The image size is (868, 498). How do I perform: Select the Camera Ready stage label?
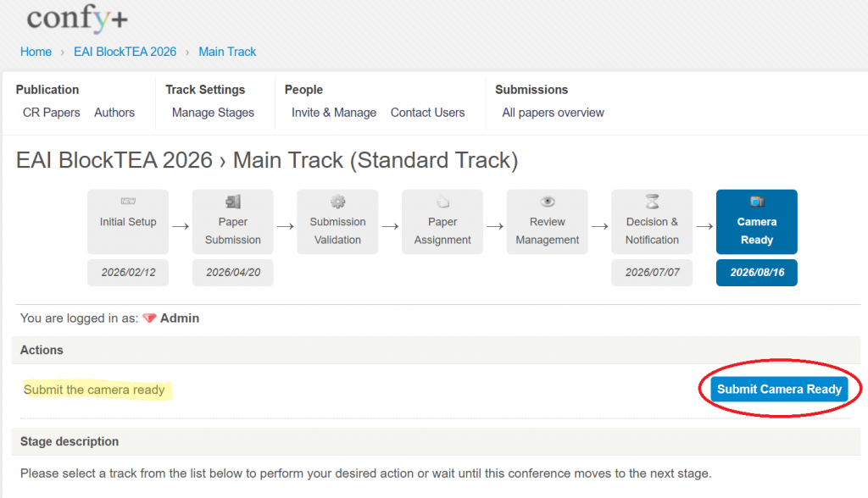coord(757,230)
